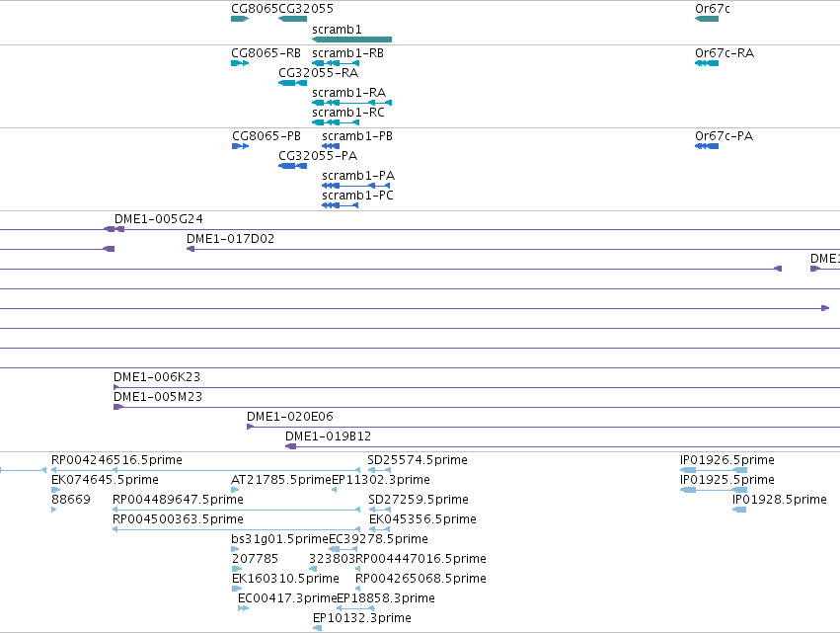Click the DME1-017D02 clone label
The height and width of the screenshot is (633, 840).
(230, 239)
